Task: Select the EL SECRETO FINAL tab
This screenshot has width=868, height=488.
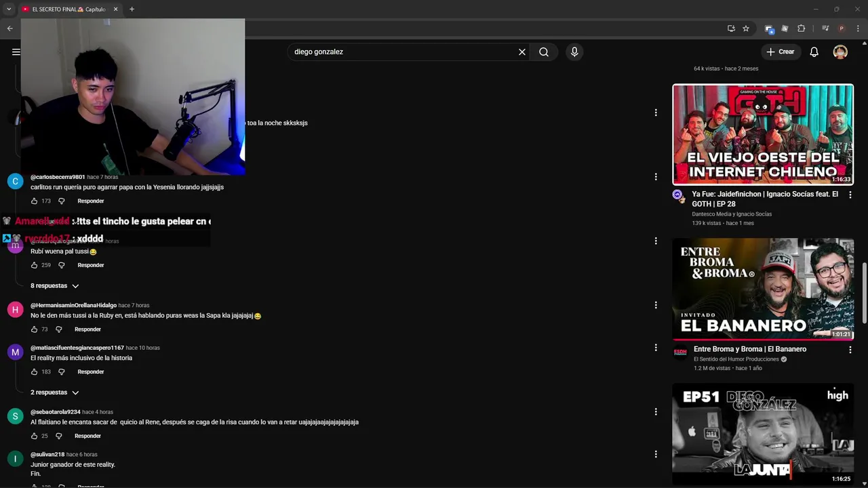Action: point(70,9)
